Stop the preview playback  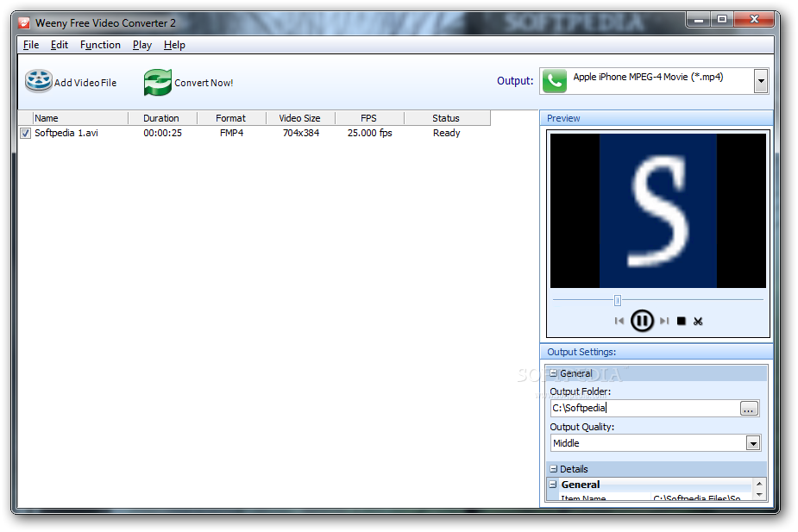click(682, 321)
